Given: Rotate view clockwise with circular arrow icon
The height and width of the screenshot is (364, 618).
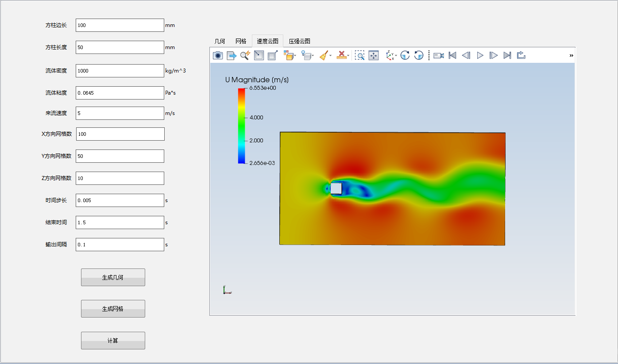Looking at the screenshot, I should pyautogui.click(x=405, y=55).
